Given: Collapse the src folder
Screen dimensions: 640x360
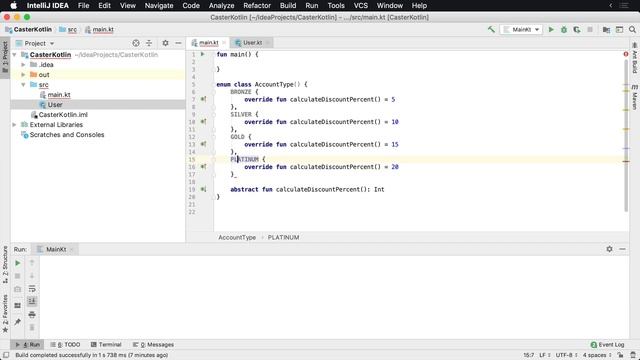Looking at the screenshot, I should (x=23, y=84).
